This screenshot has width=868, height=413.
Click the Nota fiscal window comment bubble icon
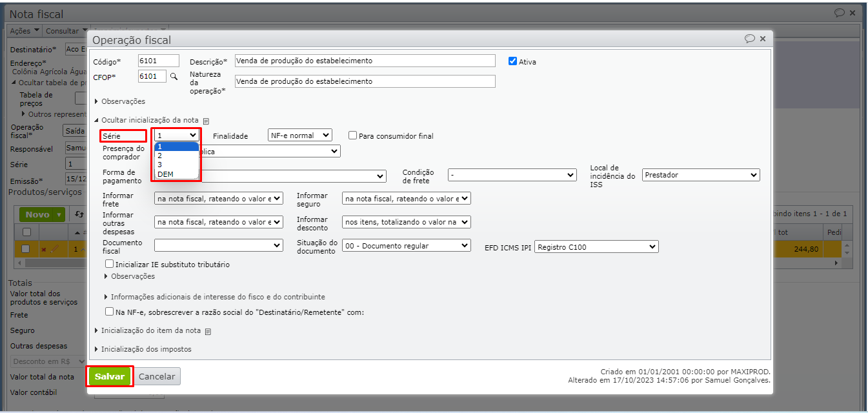click(x=839, y=13)
